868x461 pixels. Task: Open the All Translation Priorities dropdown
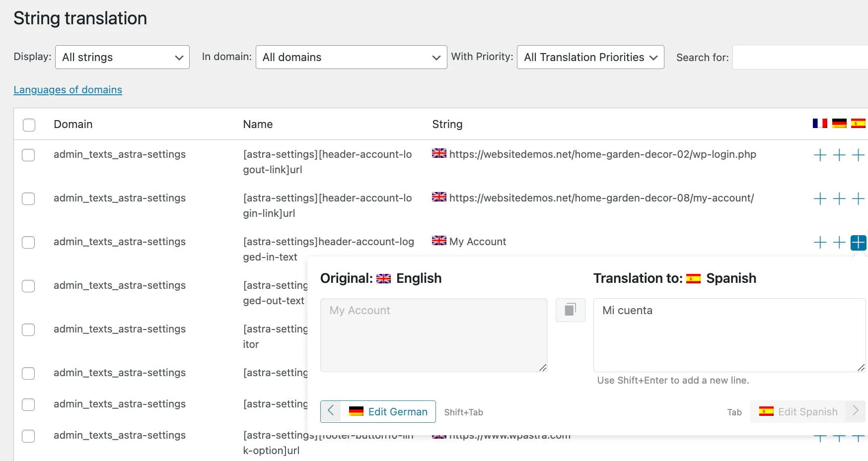pos(590,57)
